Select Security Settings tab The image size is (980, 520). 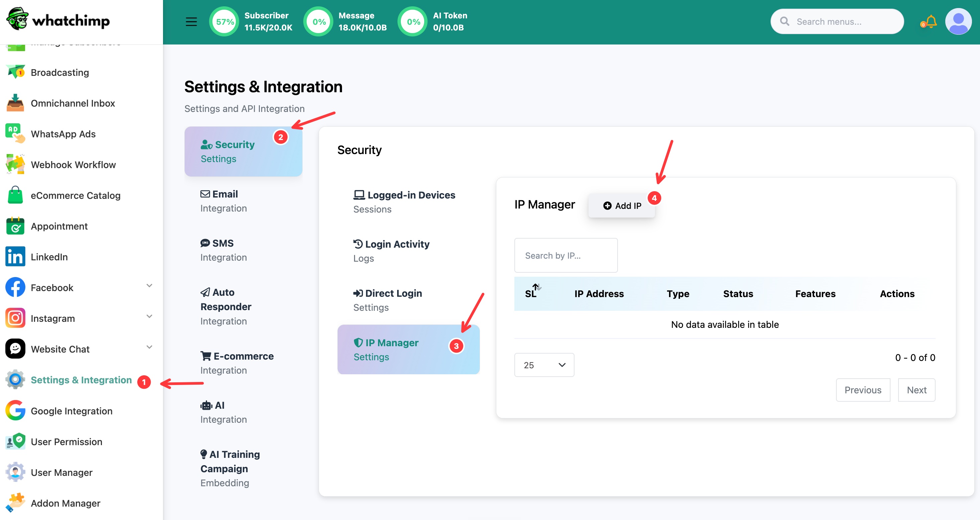(x=243, y=151)
